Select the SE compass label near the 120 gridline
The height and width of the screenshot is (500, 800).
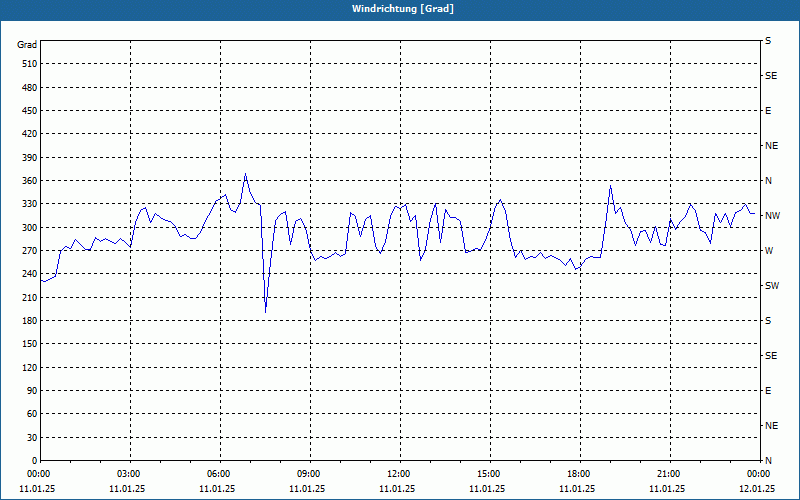coord(771,356)
